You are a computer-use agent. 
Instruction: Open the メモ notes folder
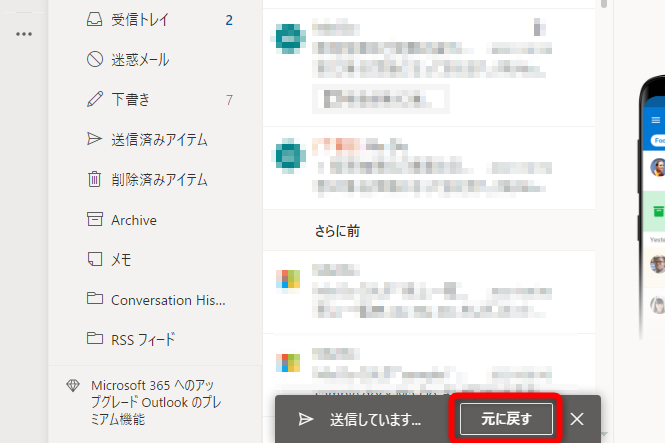pos(156,259)
